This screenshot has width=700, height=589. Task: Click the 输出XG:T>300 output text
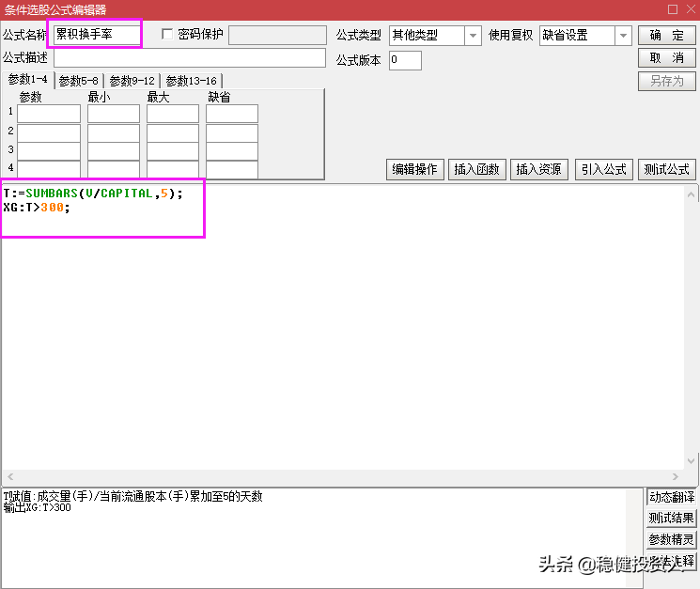tap(37, 507)
